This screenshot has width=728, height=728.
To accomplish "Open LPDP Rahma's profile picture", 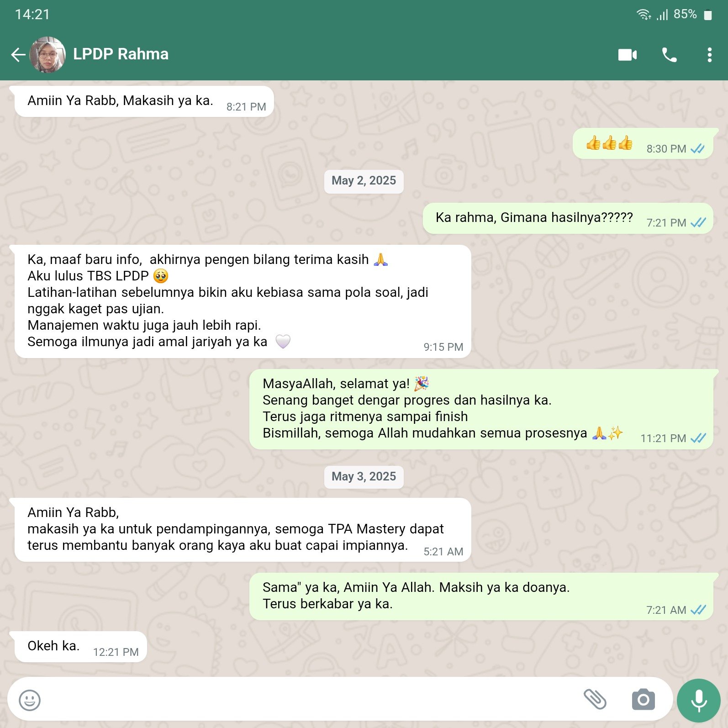I will tap(47, 55).
